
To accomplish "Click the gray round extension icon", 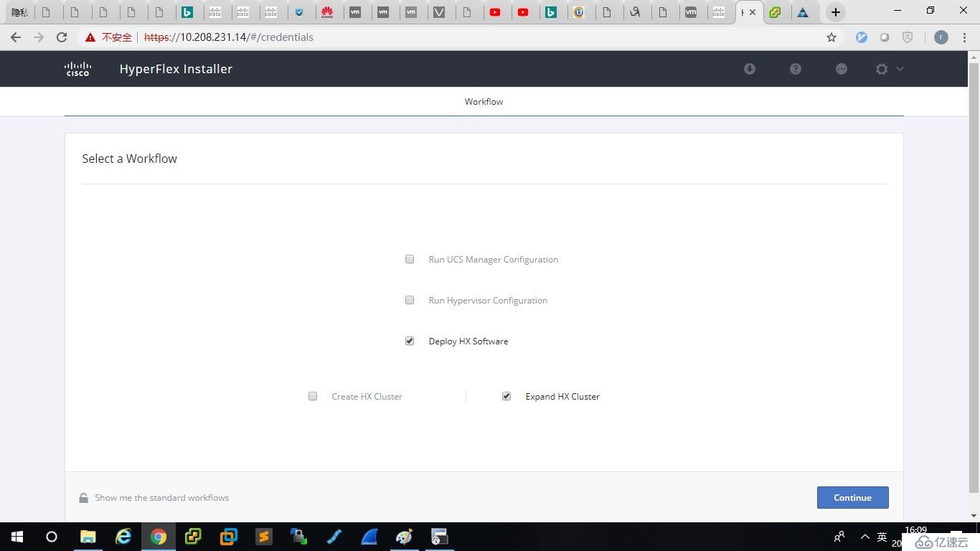I will [885, 37].
